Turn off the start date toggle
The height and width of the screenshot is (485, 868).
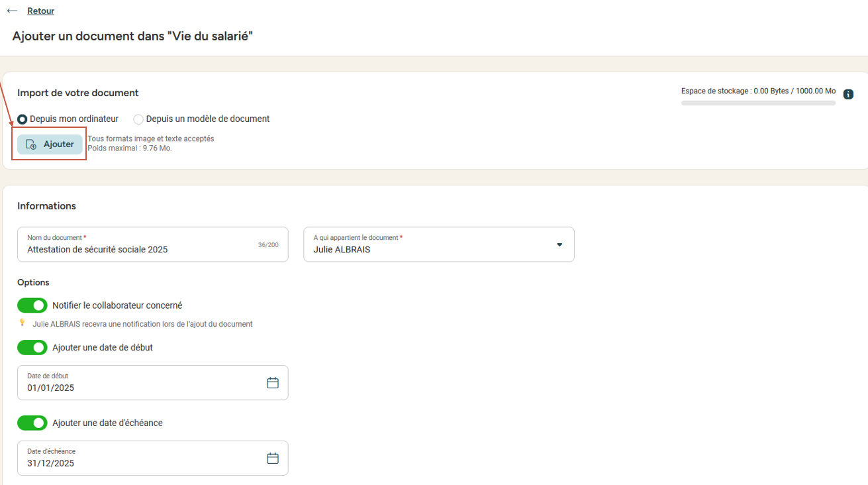(x=32, y=348)
